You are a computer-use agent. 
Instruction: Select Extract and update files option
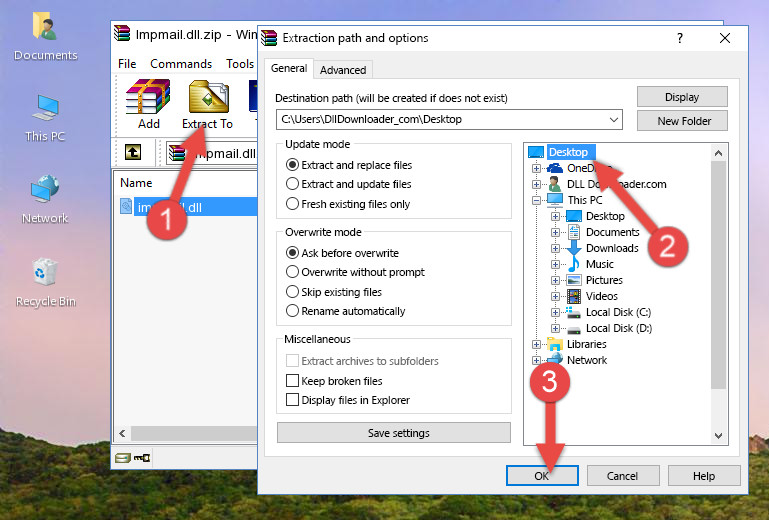[x=348, y=184]
